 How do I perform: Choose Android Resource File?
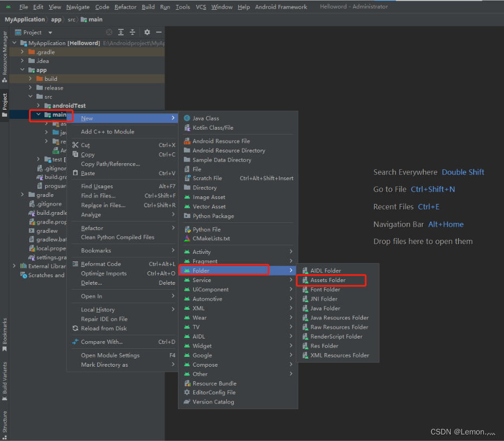pyautogui.click(x=238, y=141)
